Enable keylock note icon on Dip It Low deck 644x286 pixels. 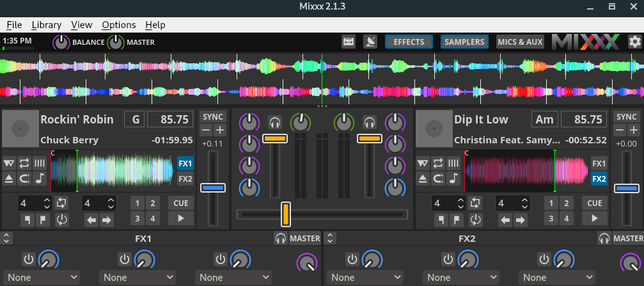click(x=454, y=179)
